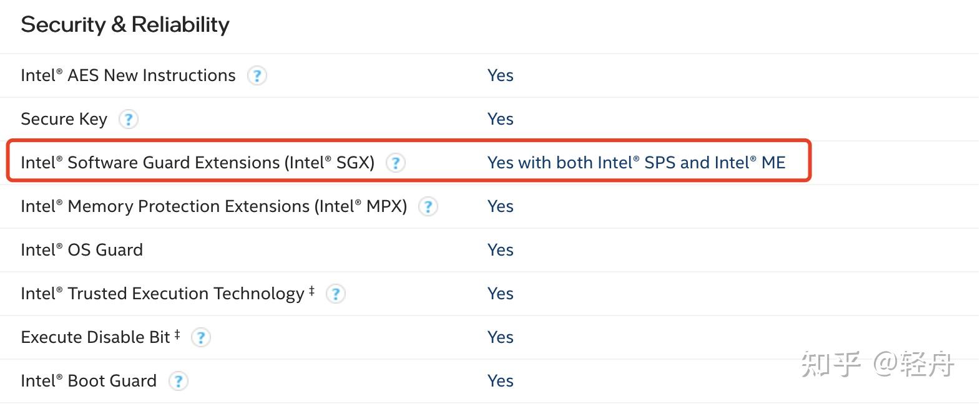Click the Intel AES New Instructions label
Screen dimensions: 980x404
pyautogui.click(x=127, y=75)
